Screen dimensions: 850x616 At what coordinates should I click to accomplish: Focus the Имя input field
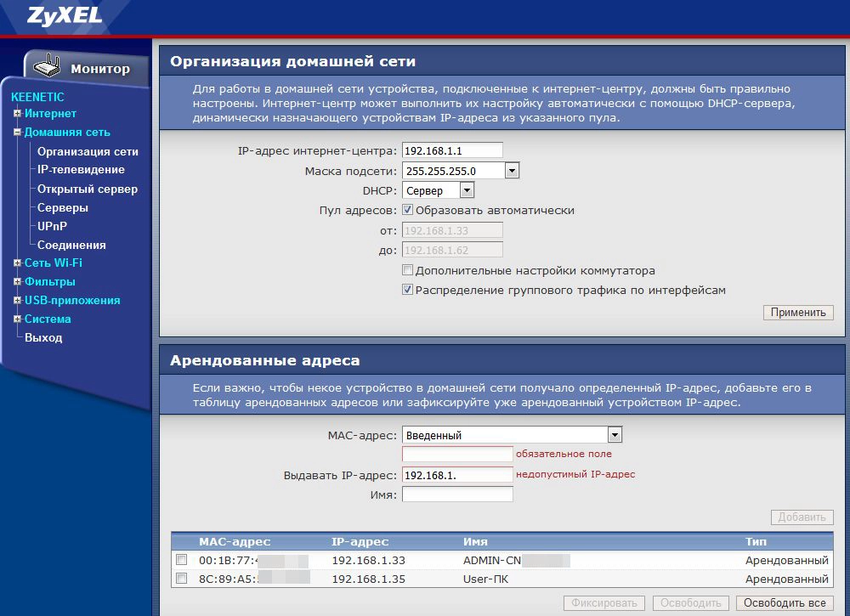457,494
